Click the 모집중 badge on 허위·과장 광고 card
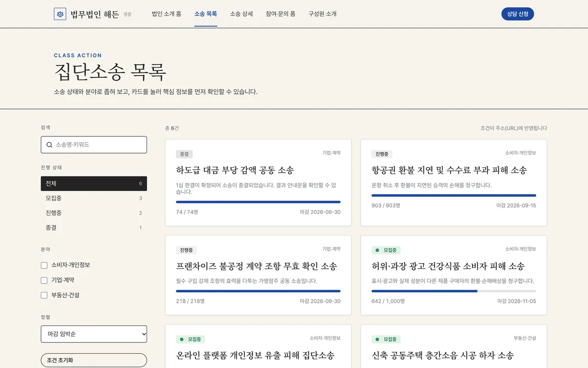The height and width of the screenshot is (368, 588). [x=386, y=250]
